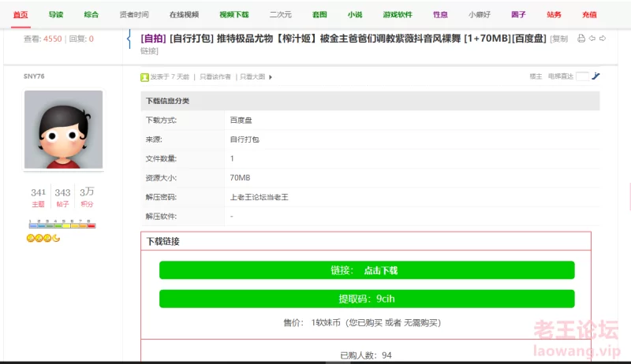Click 发表于 7 天前 timestamp

coord(170,76)
